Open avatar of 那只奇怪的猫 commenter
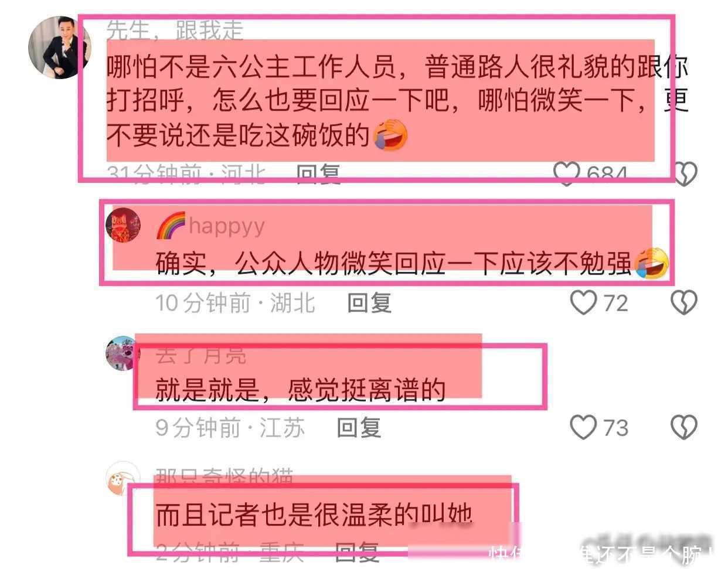The height and width of the screenshot is (569, 728). pyautogui.click(x=123, y=478)
